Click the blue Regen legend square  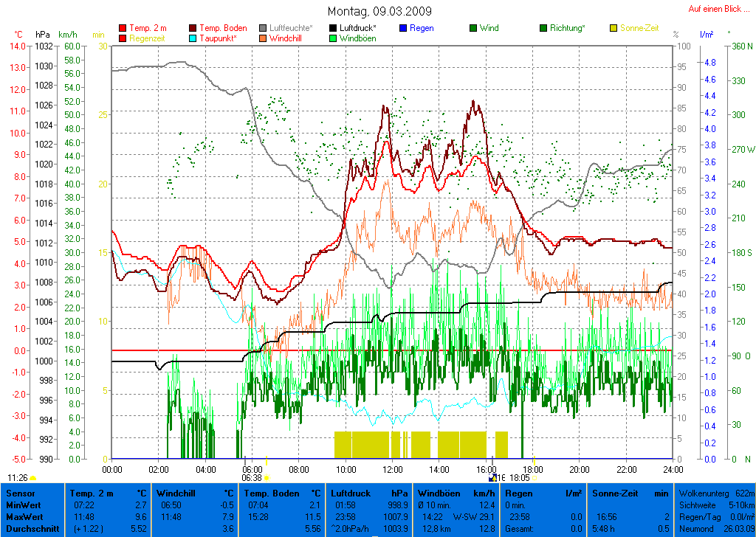coord(403,28)
